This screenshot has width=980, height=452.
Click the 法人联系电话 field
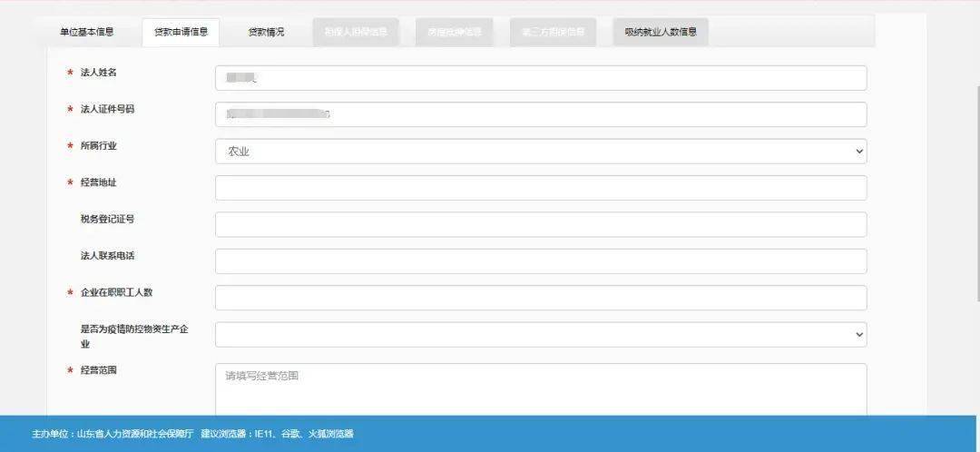pos(541,261)
